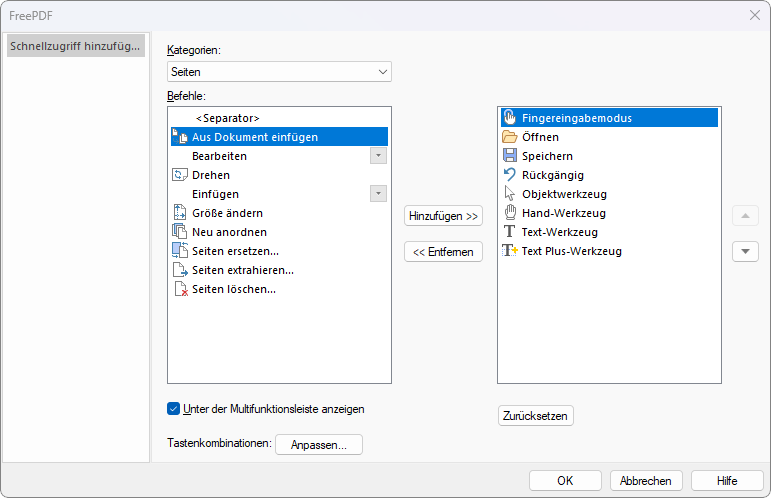
Task: Click the Text-Werkzeug T icon
Action: point(509,231)
